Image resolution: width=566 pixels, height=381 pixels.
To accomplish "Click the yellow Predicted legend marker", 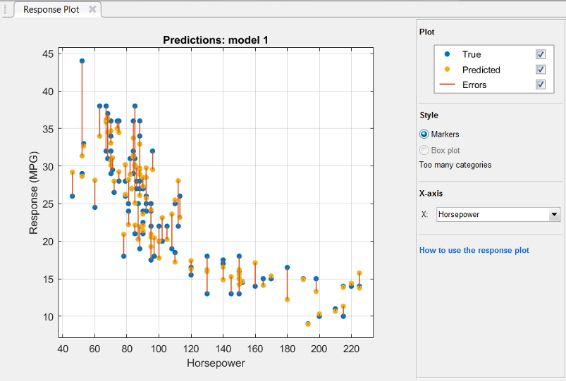I will (447, 69).
